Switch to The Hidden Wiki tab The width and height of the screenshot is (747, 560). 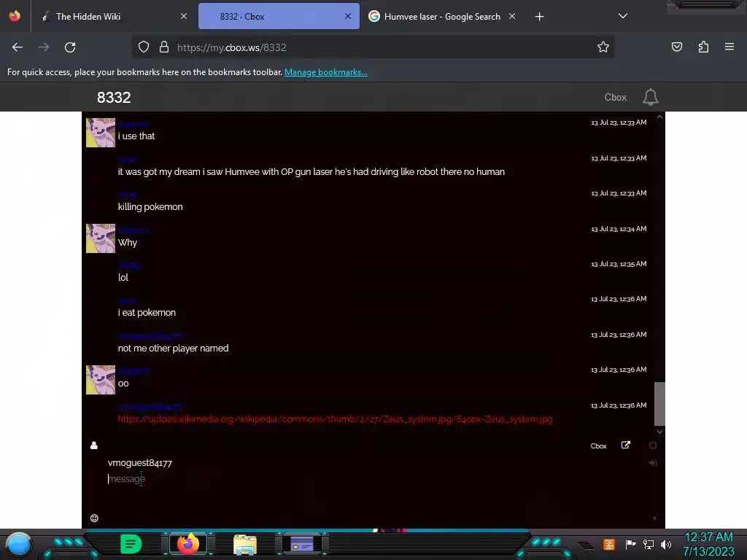[113, 16]
